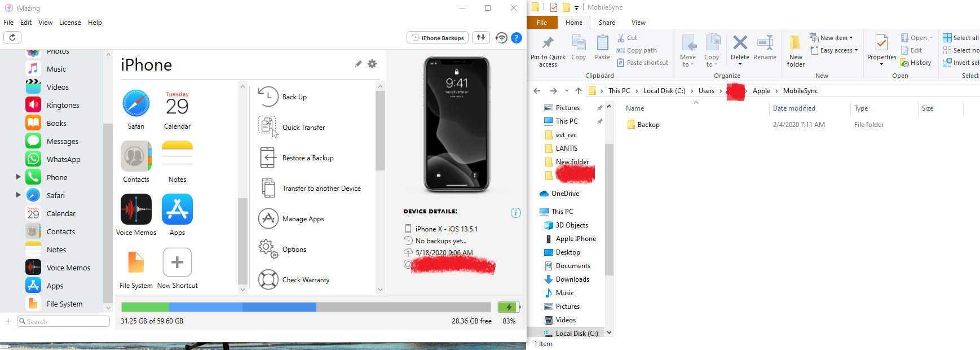This screenshot has width=980, height=350.
Task: Open the Voice Memos tile
Action: tap(136, 215)
